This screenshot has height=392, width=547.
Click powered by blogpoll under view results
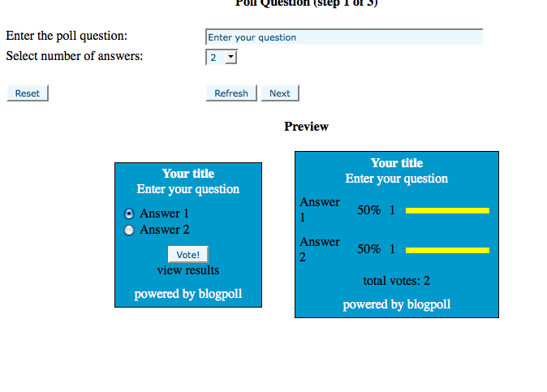pos(187,294)
